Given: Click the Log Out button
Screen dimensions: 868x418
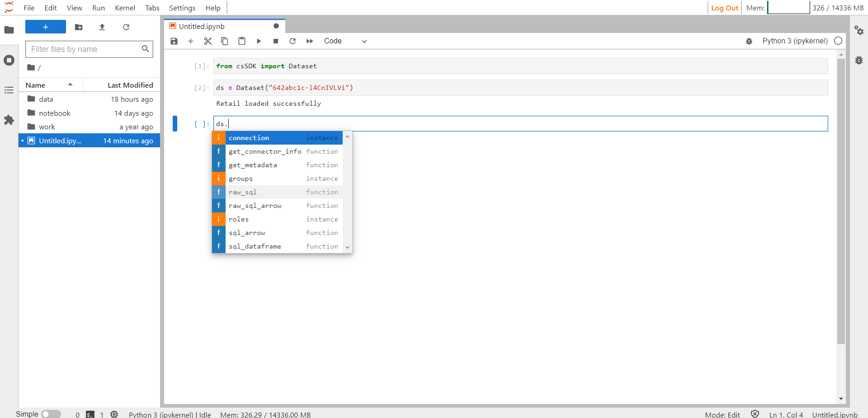Looking at the screenshot, I should click(725, 8).
